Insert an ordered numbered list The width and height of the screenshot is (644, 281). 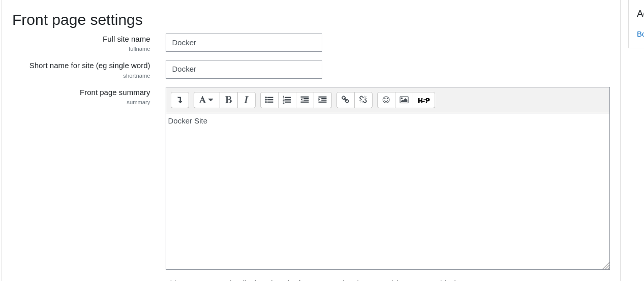287,100
